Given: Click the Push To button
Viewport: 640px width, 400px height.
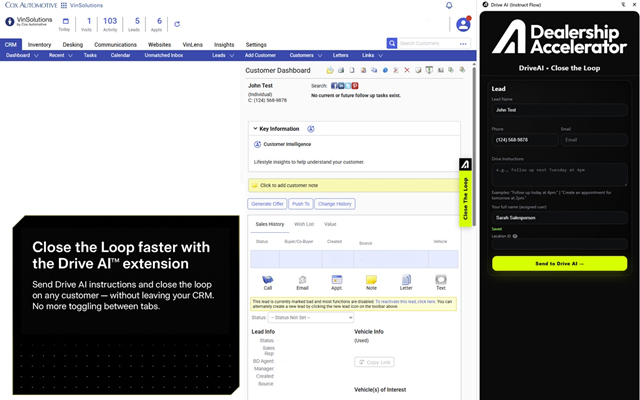Looking at the screenshot, I should pyautogui.click(x=301, y=204).
